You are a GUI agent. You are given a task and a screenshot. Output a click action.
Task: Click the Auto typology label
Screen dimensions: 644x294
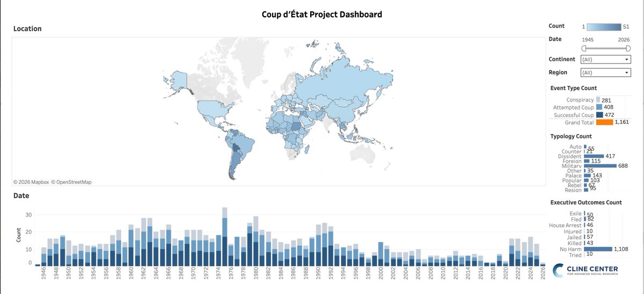point(575,146)
